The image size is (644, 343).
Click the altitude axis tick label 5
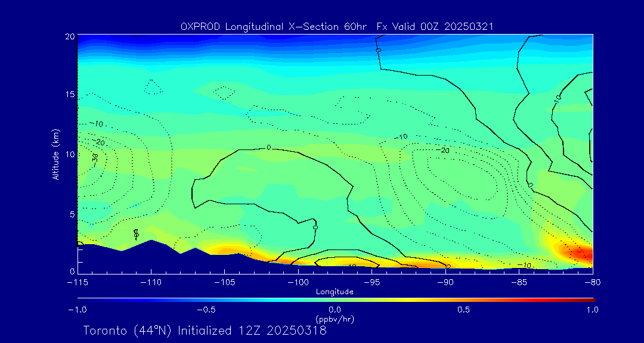click(72, 214)
